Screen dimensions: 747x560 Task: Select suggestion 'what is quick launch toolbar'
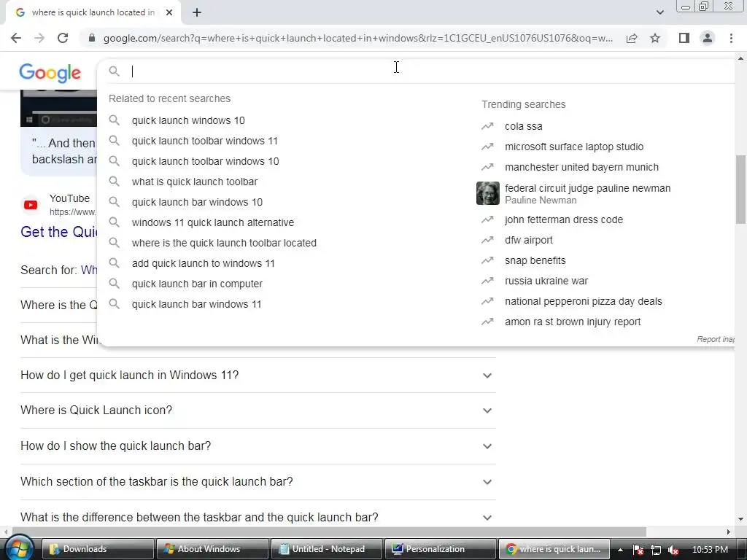coord(195,182)
